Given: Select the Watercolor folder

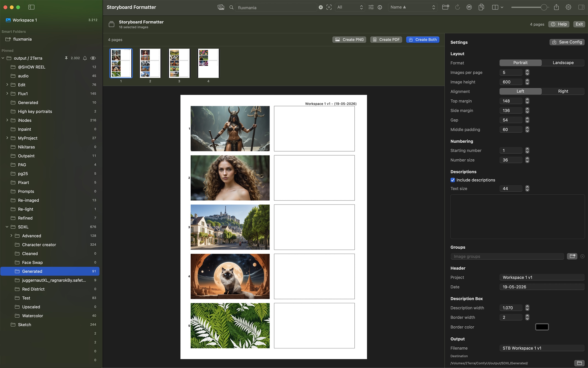Looking at the screenshot, I should tap(50, 316).
